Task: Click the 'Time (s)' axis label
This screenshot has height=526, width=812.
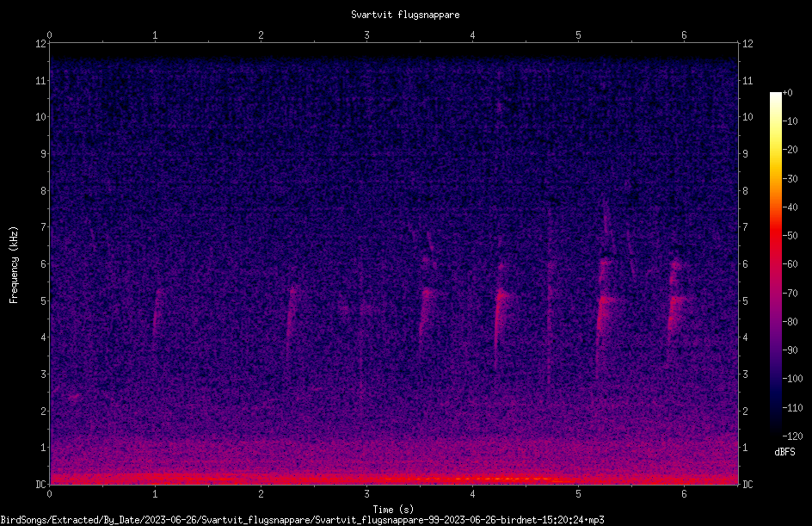Action: coord(393,510)
